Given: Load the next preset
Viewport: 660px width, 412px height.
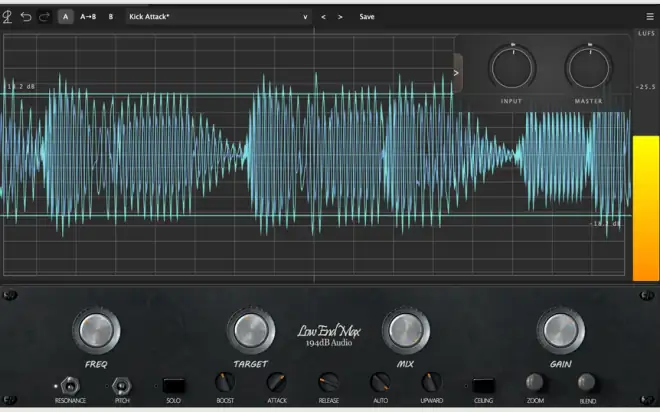Looking at the screenshot, I should (340, 17).
